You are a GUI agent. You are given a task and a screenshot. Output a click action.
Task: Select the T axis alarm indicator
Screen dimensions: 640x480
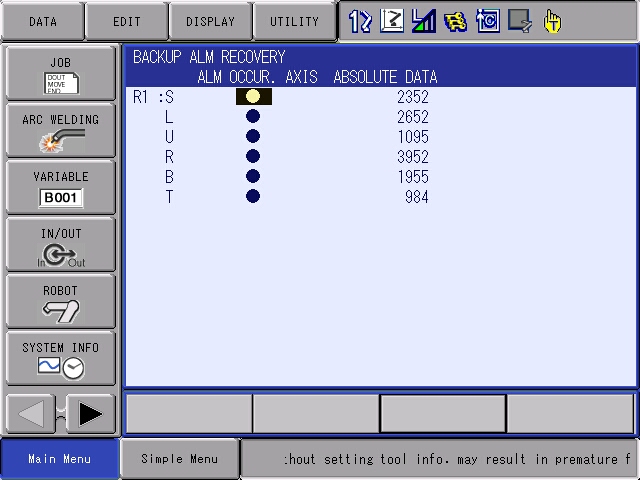(253, 196)
